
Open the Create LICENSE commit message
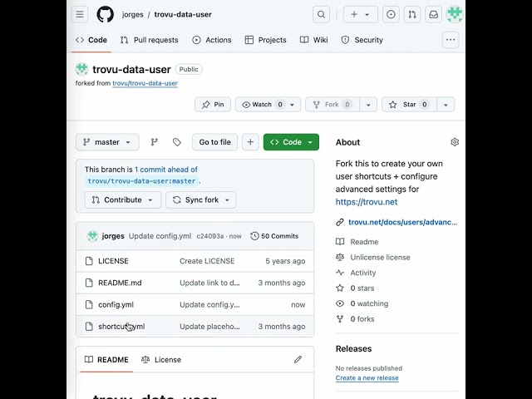pyautogui.click(x=207, y=261)
